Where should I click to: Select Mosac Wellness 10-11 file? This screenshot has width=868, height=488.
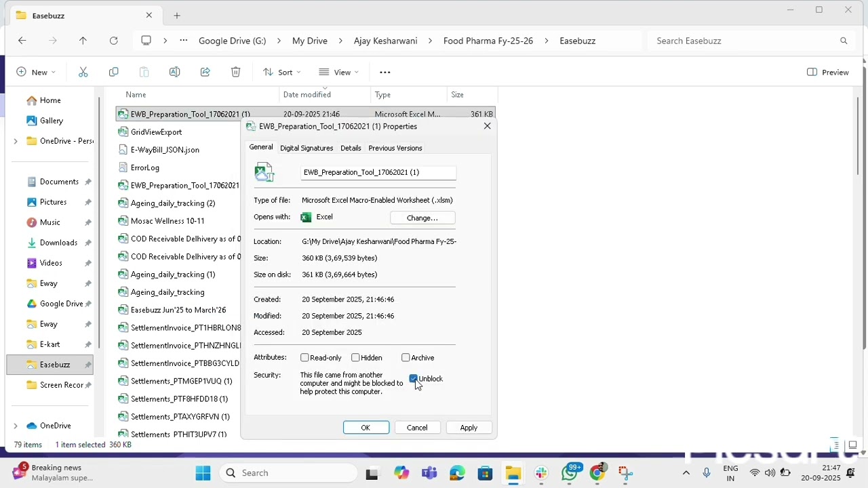167,221
